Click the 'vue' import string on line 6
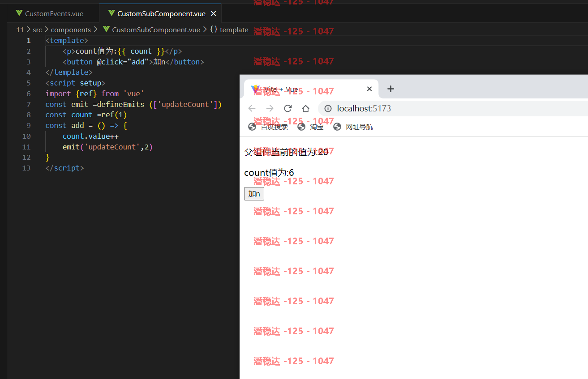Screen dimensions: 588x379 click(x=133, y=94)
